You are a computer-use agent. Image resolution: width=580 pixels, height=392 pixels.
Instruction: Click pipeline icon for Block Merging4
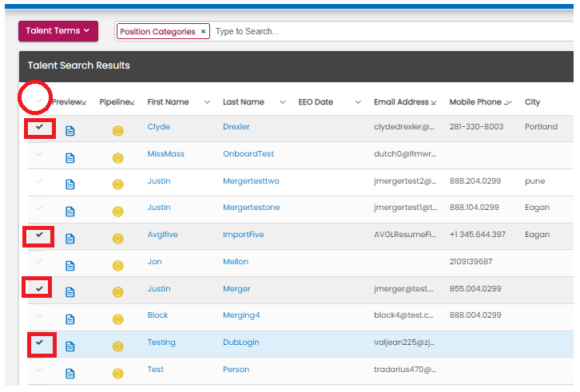point(118,319)
